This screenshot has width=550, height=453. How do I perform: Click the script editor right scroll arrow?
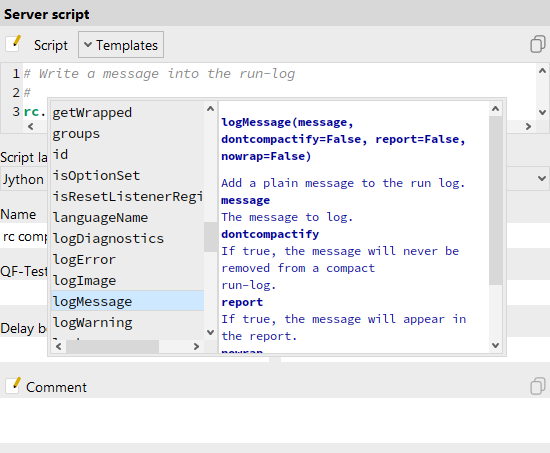point(528,126)
